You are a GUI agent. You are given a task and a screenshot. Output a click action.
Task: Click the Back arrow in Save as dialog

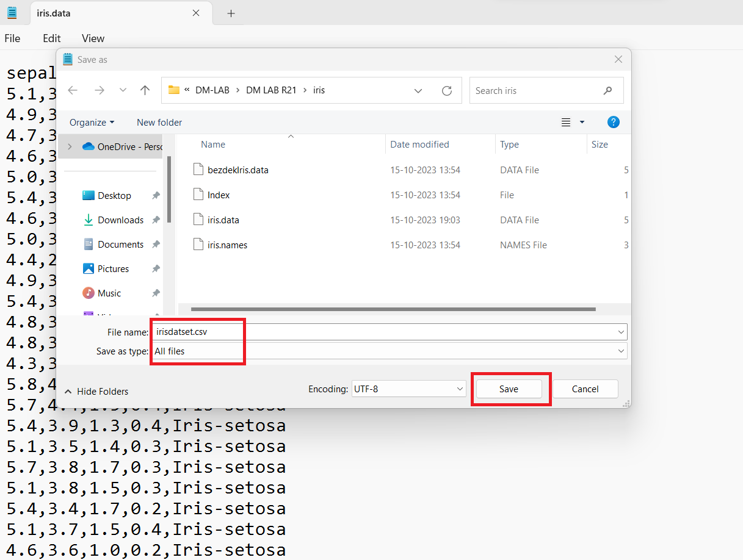pyautogui.click(x=73, y=90)
